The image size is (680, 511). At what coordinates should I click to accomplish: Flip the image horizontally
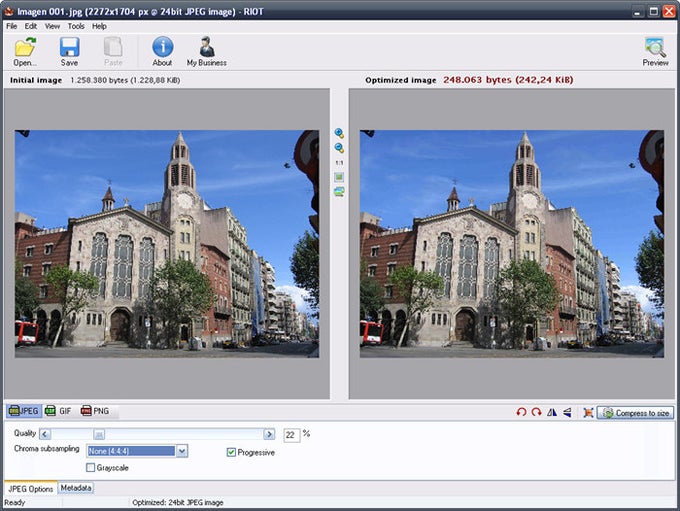552,412
